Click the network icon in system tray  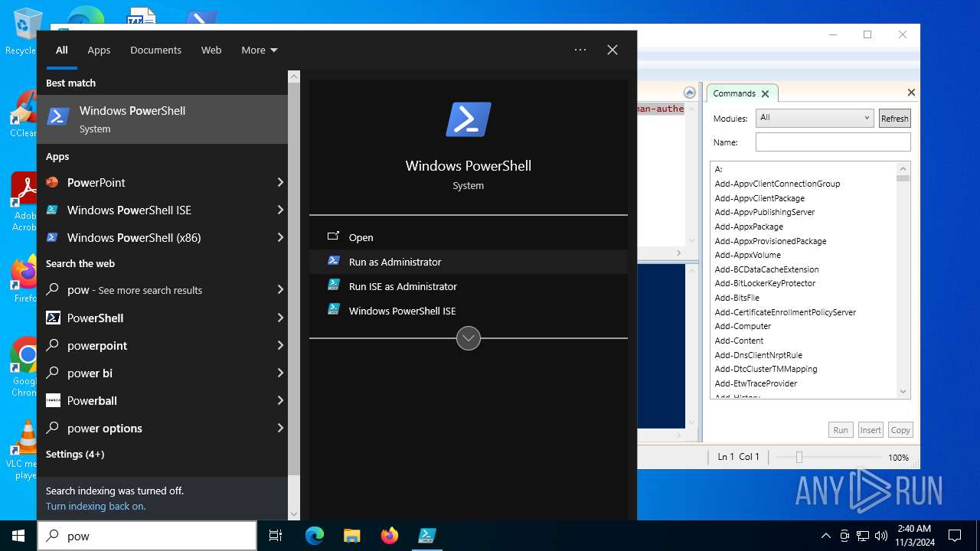863,536
